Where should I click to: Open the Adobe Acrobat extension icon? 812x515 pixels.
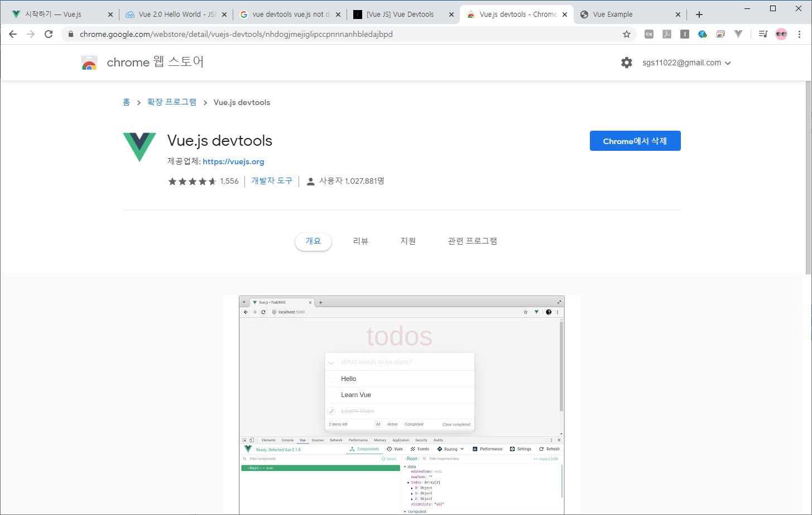[667, 34]
